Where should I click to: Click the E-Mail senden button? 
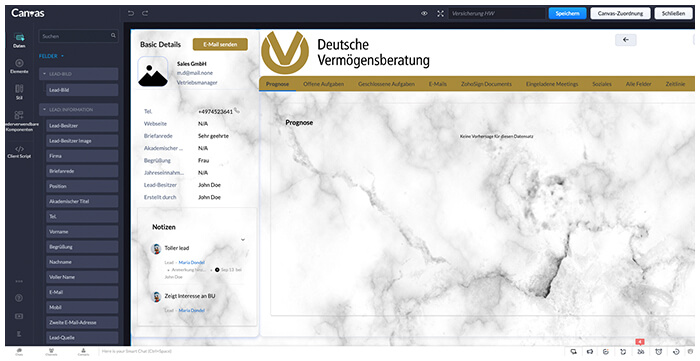220,44
